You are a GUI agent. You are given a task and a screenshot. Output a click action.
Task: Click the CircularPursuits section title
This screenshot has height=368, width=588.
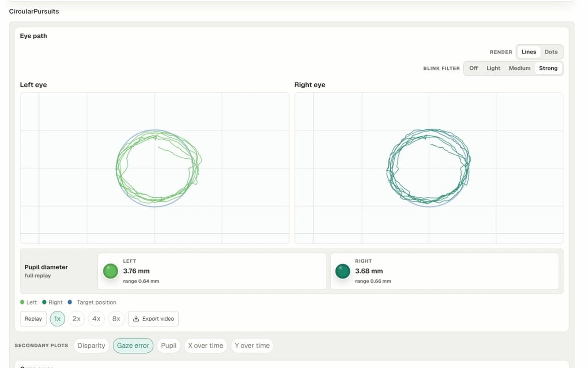pos(34,11)
